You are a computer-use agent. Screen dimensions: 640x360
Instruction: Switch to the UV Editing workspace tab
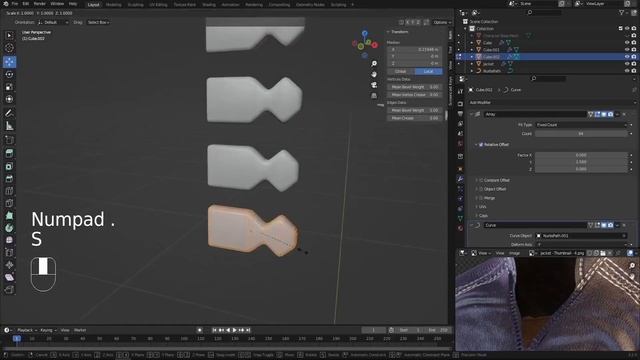click(158, 5)
